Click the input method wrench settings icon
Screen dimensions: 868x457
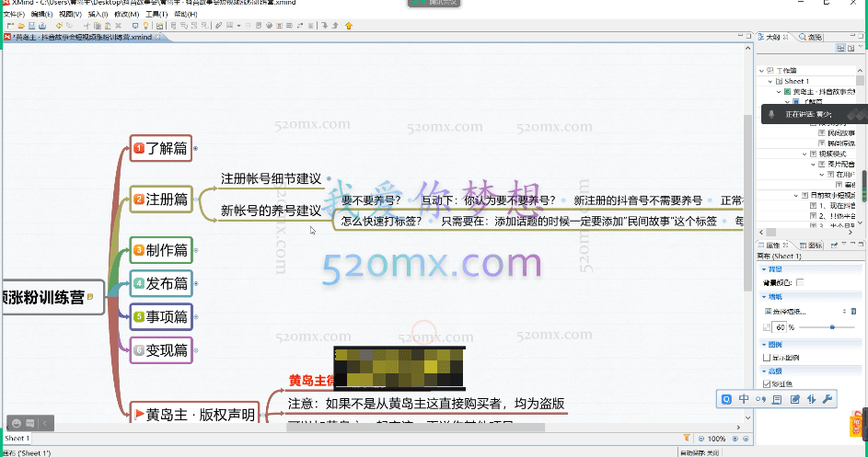[827, 399]
